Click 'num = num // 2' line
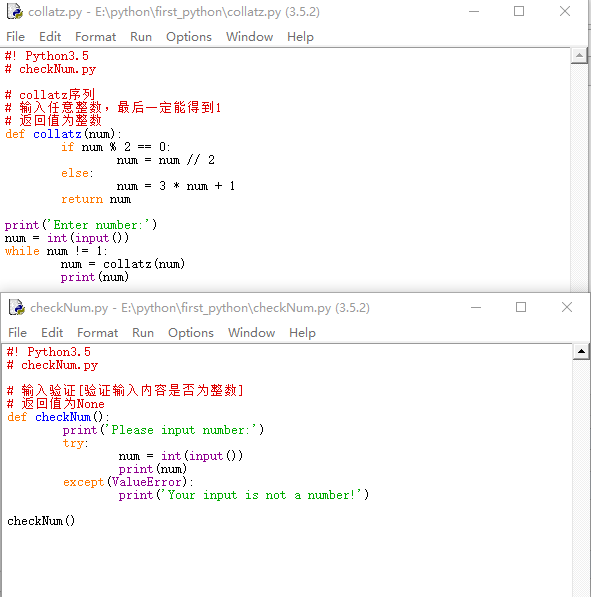The width and height of the screenshot is (591, 597). pos(166,160)
